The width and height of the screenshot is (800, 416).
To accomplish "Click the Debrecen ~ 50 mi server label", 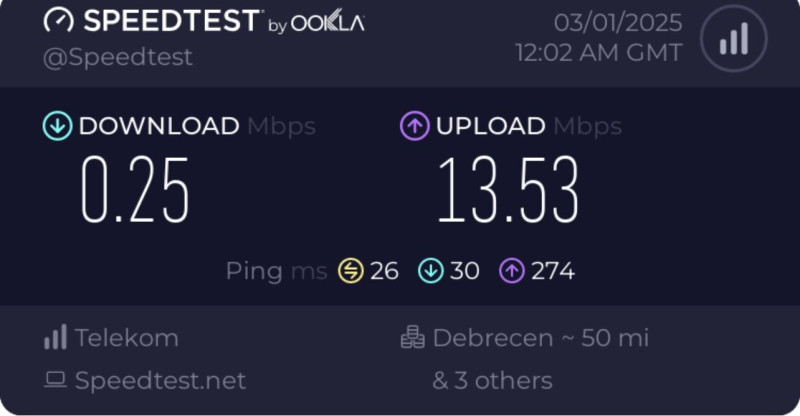I will [x=541, y=338].
